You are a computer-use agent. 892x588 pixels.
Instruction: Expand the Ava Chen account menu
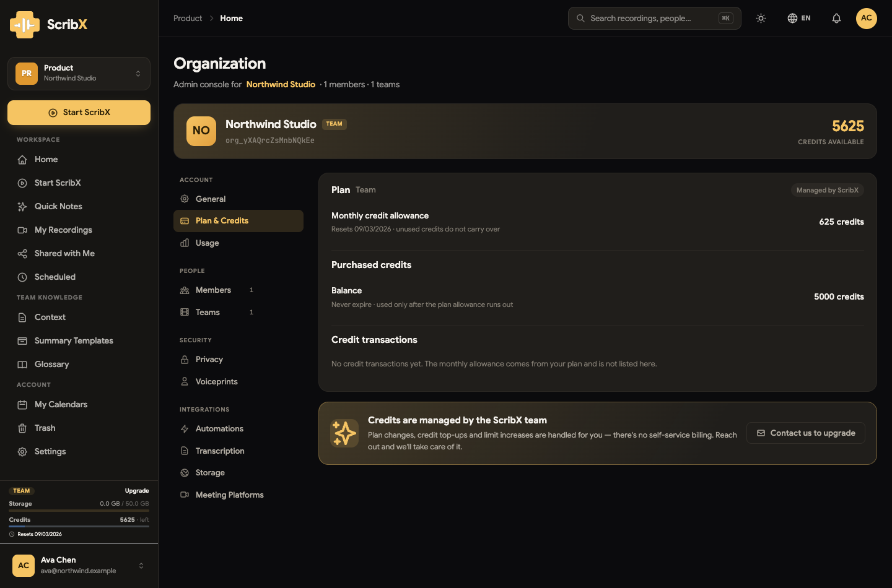[x=79, y=565]
